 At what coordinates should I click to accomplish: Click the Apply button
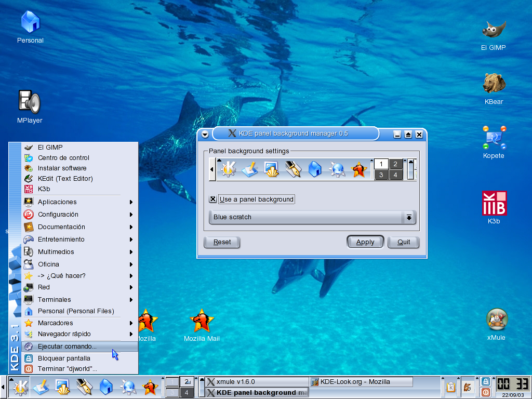(x=365, y=242)
